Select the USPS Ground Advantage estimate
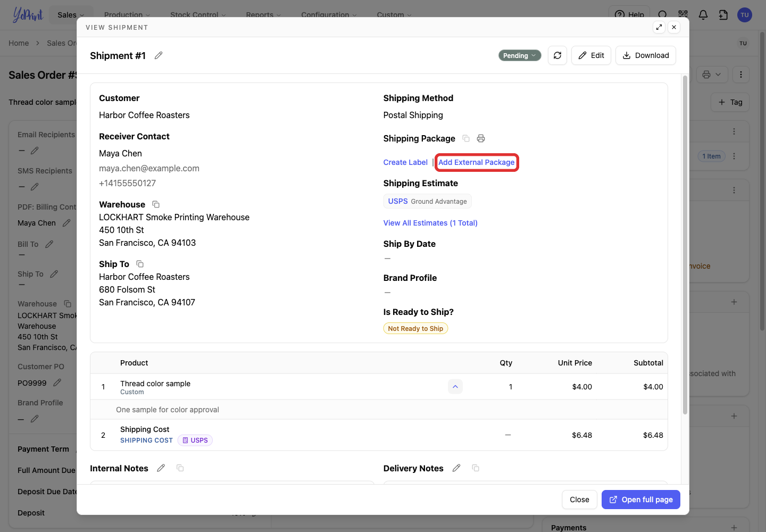Viewport: 766px width, 532px height. pos(427,201)
